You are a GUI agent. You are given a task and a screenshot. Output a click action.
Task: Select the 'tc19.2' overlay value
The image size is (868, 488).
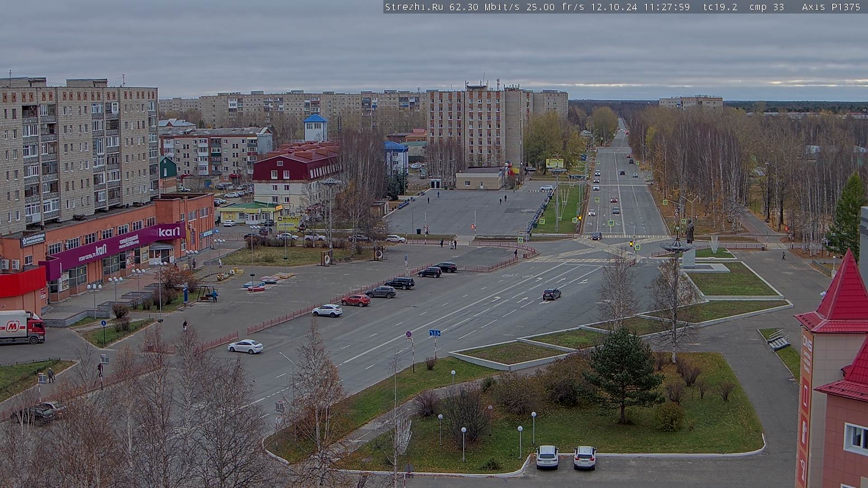[x=720, y=7]
